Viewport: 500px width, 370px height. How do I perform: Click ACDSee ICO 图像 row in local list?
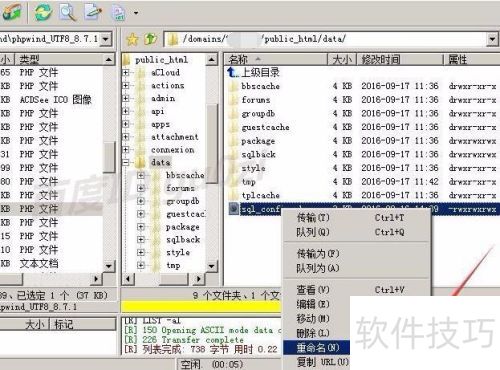click(51, 100)
